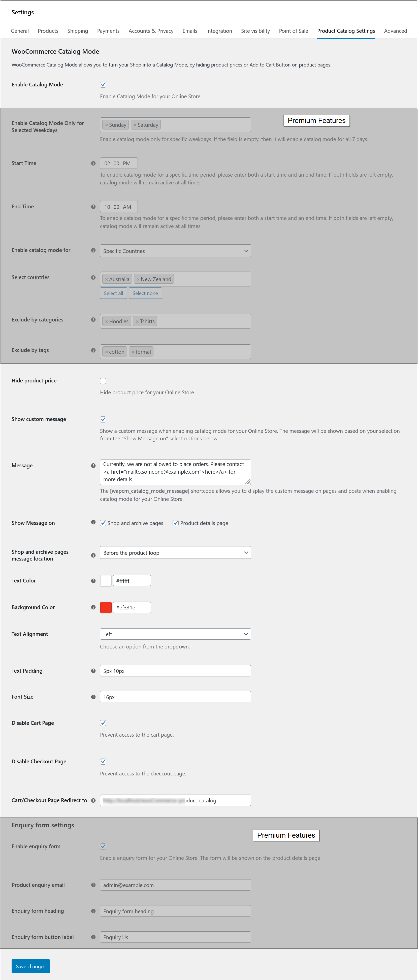Click Select all countries button
The image size is (420, 980).
[113, 293]
